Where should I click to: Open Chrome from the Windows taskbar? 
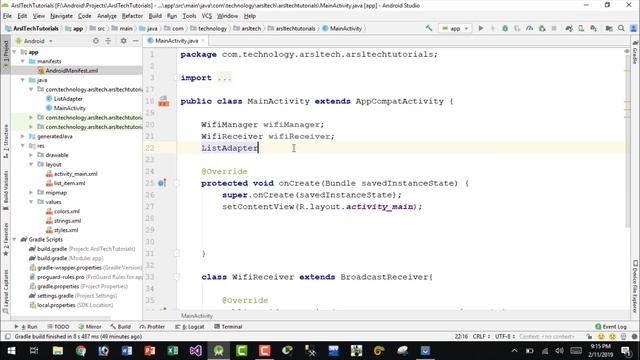pyautogui.click(x=80, y=351)
